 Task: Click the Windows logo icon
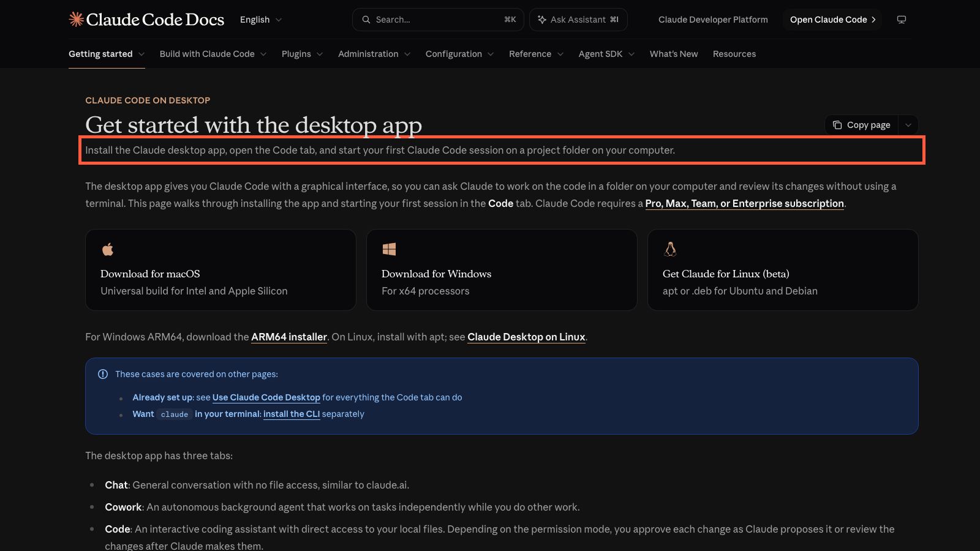click(x=389, y=249)
